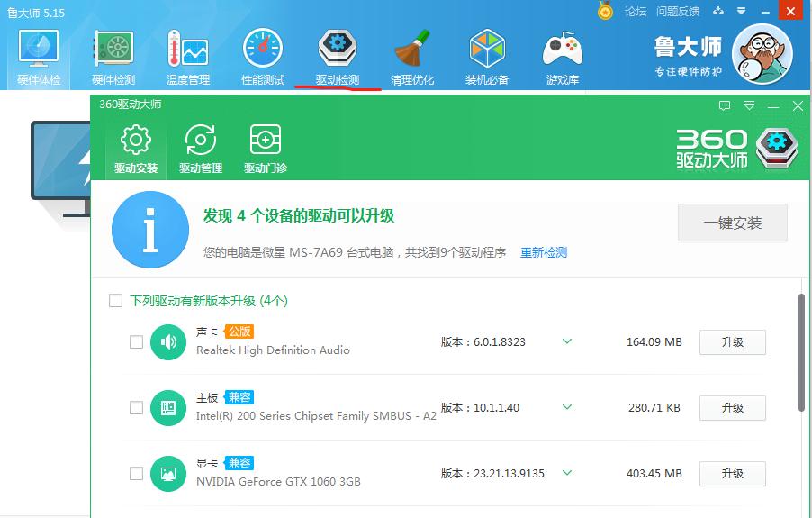This screenshot has height=518, width=812.
Task: Open 硬件体检 in Lu Master toolbar
Action: click(x=39, y=58)
